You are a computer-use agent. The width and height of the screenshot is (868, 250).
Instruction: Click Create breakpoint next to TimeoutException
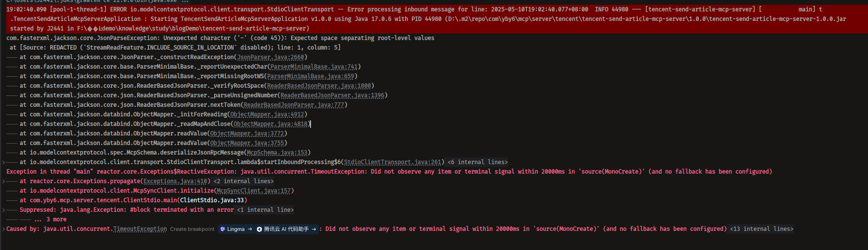point(192,229)
